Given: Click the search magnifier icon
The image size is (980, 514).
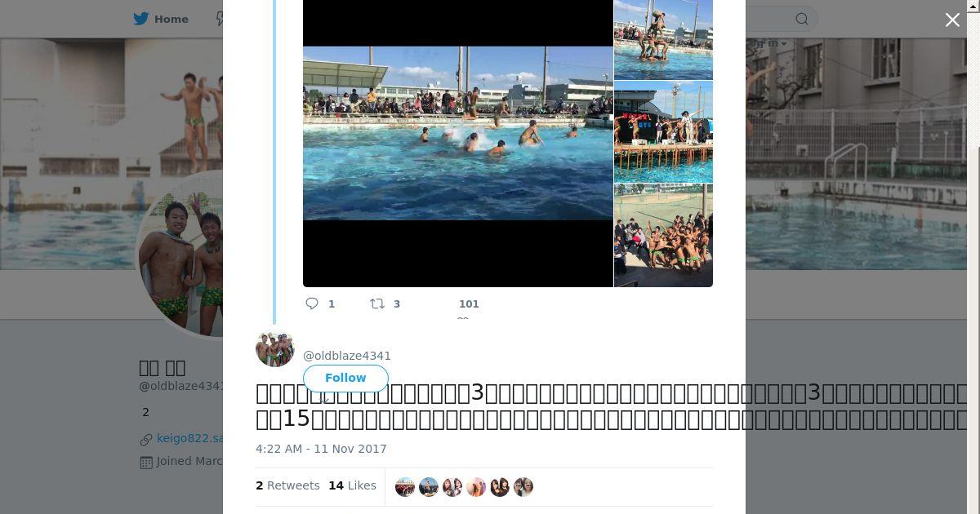Looking at the screenshot, I should pyautogui.click(x=802, y=19).
